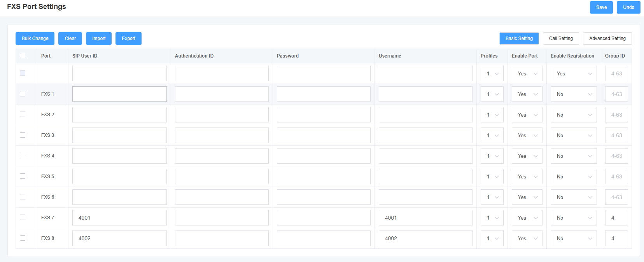
Task: Export port settings
Action: [128, 38]
